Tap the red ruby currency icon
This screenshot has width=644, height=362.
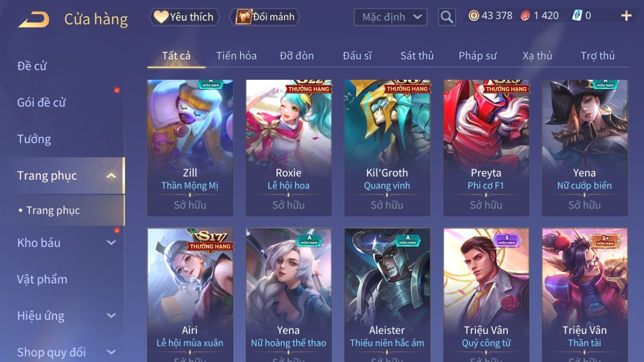pyautogui.click(x=525, y=16)
